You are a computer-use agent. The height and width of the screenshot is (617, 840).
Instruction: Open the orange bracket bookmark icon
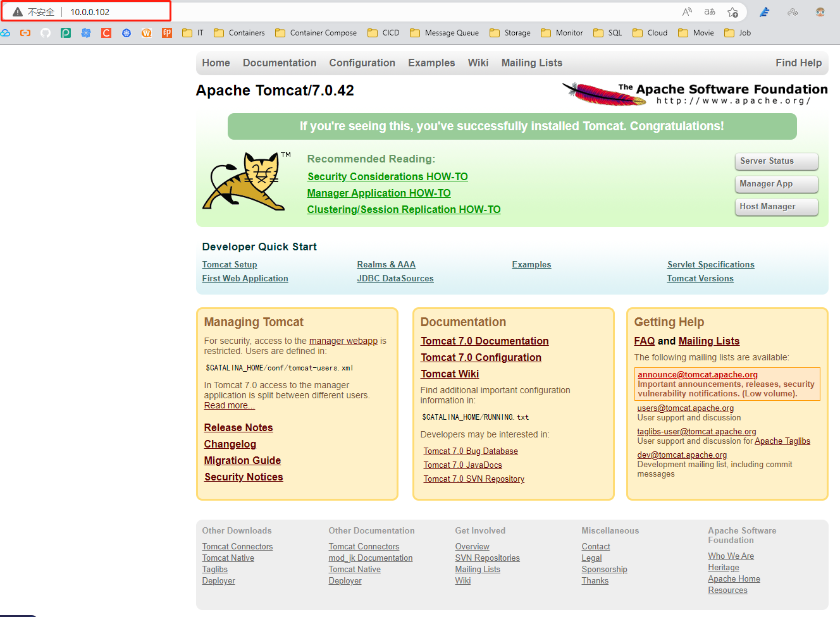(25, 33)
